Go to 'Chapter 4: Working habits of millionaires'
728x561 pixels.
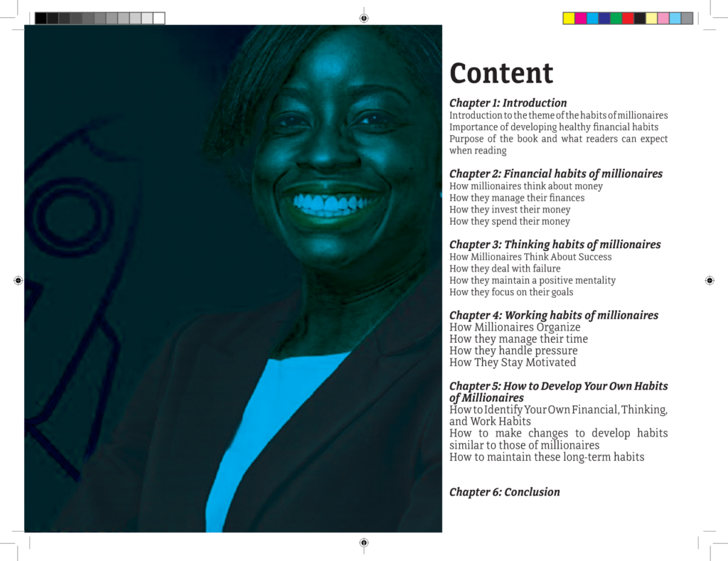click(553, 315)
